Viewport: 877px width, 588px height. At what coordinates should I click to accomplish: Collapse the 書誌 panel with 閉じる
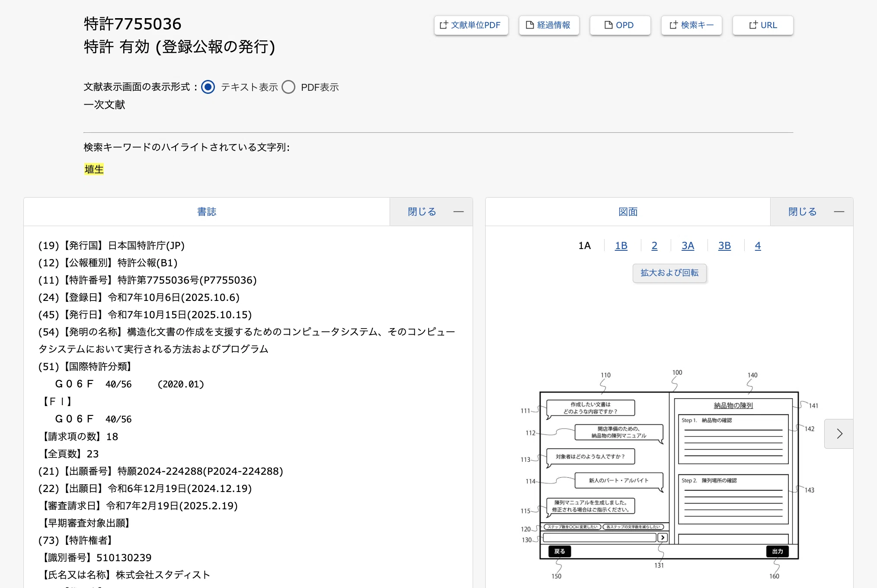431,212
